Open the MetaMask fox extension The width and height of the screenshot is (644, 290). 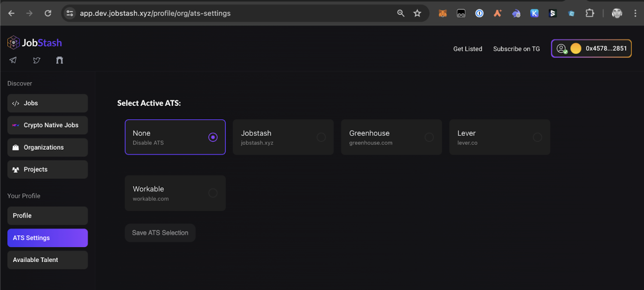[x=442, y=13]
